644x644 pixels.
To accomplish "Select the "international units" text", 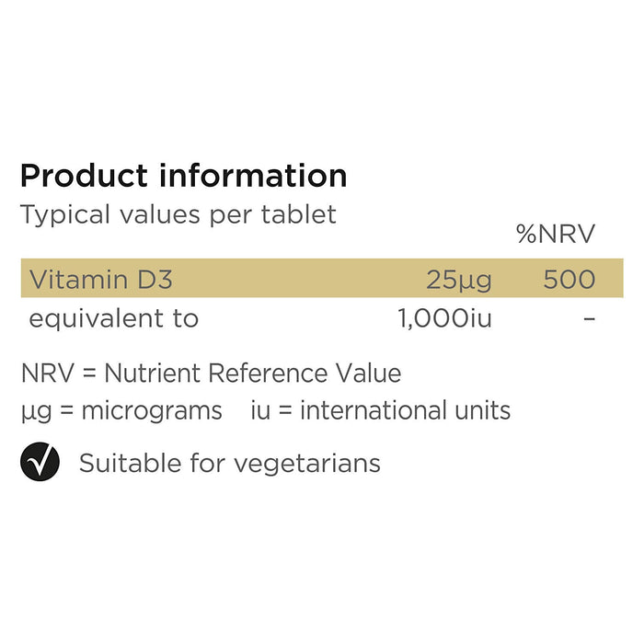I will point(405,410).
